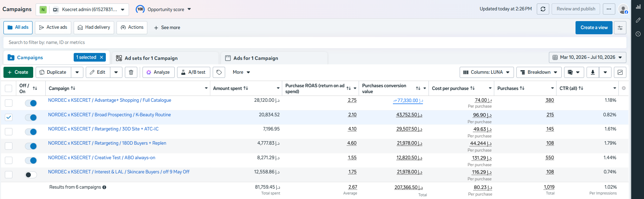This screenshot has width=644, height=199.
Task: Show info for Results from 6 campaigns
Action: pos(104,187)
